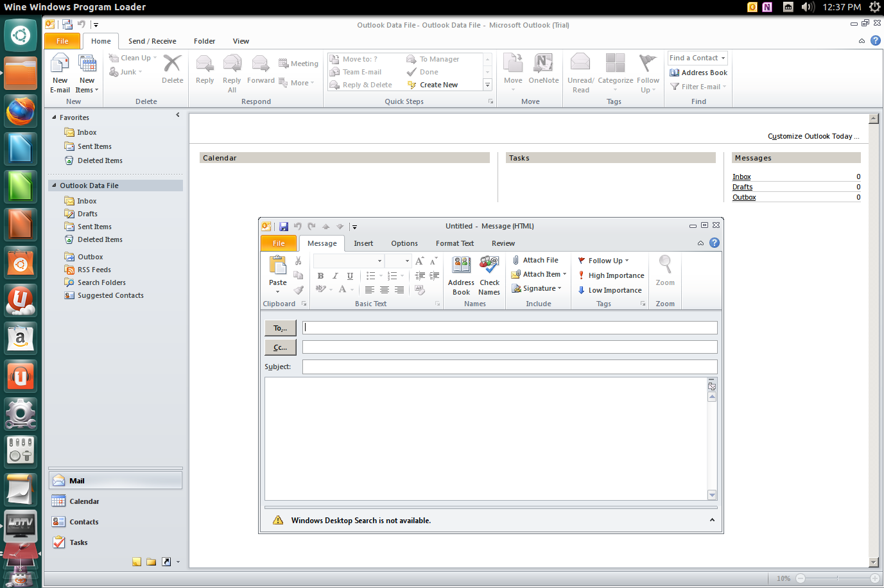Toggle Low Importance for the message
The height and width of the screenshot is (588, 884).
[609, 290]
